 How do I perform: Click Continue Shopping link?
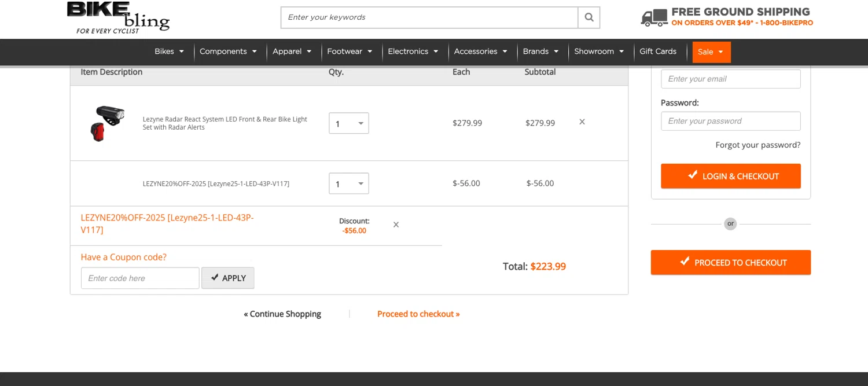coord(282,314)
